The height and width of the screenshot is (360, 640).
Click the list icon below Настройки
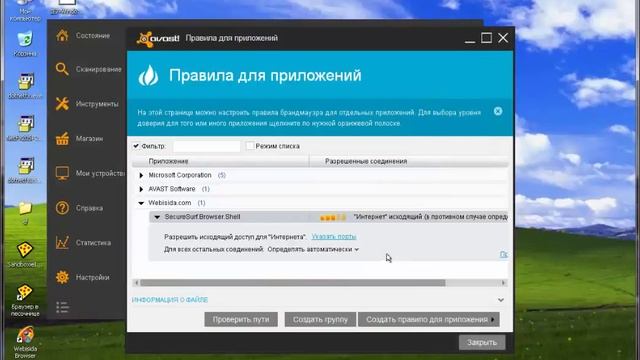tap(62, 307)
